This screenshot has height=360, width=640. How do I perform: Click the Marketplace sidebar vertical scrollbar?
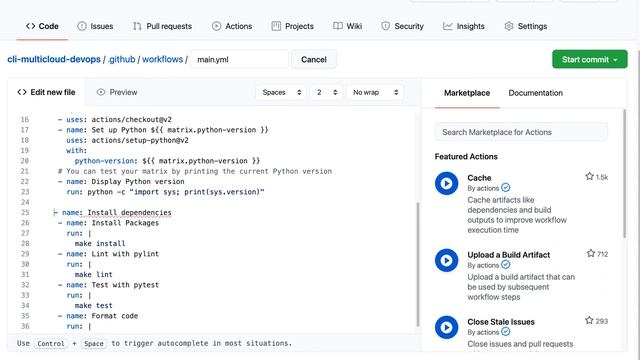[624, 173]
